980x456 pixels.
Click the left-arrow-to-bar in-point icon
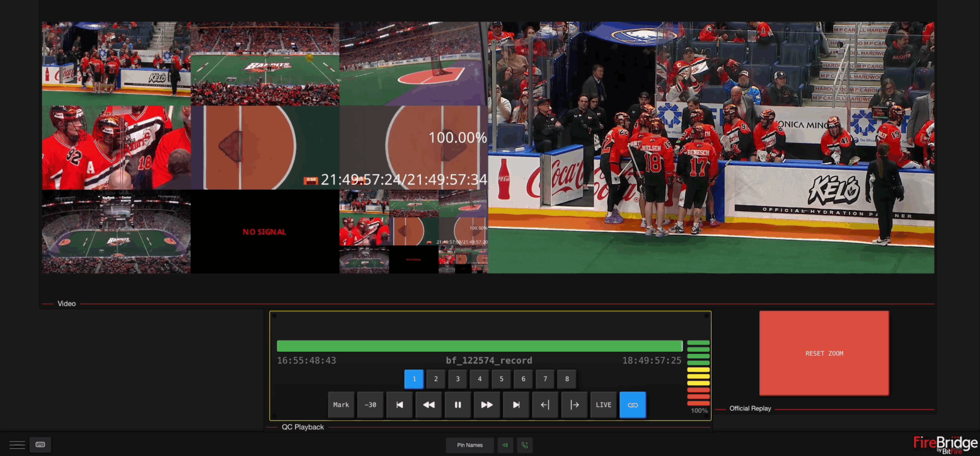(x=545, y=405)
